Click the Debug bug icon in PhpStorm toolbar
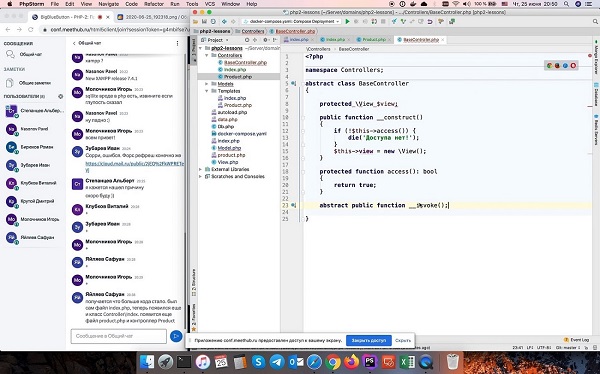Viewport: 600px width, 374px height. pos(356,22)
